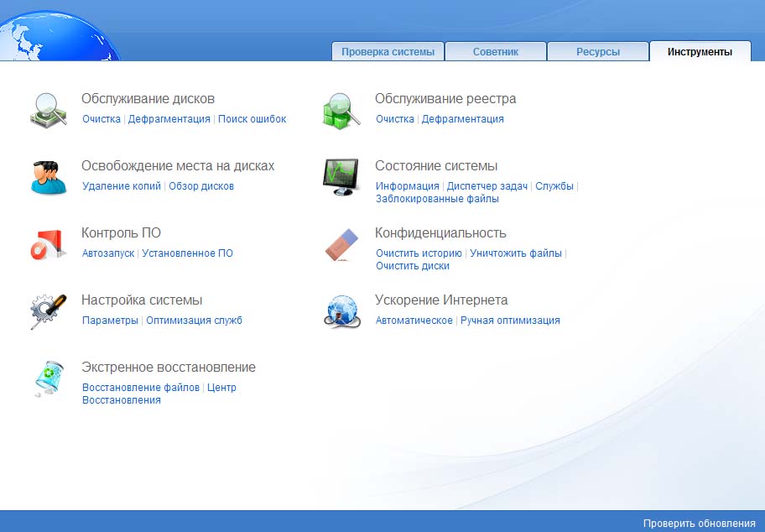This screenshot has width=765, height=532.
Task: Click the system status monitor icon
Action: (341, 177)
